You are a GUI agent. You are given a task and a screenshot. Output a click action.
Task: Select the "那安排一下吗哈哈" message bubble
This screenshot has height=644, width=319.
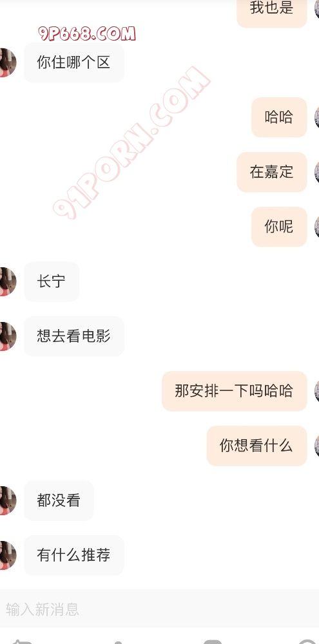235,391
